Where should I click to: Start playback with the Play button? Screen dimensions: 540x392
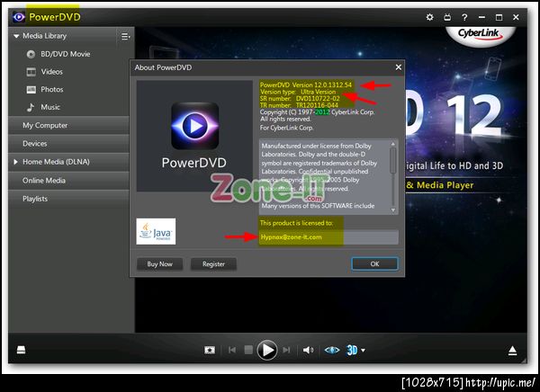pyautogui.click(x=267, y=351)
